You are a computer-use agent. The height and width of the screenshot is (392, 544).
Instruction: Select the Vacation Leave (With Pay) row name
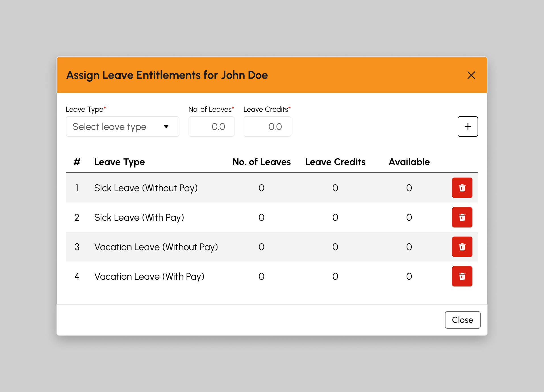coord(149,277)
